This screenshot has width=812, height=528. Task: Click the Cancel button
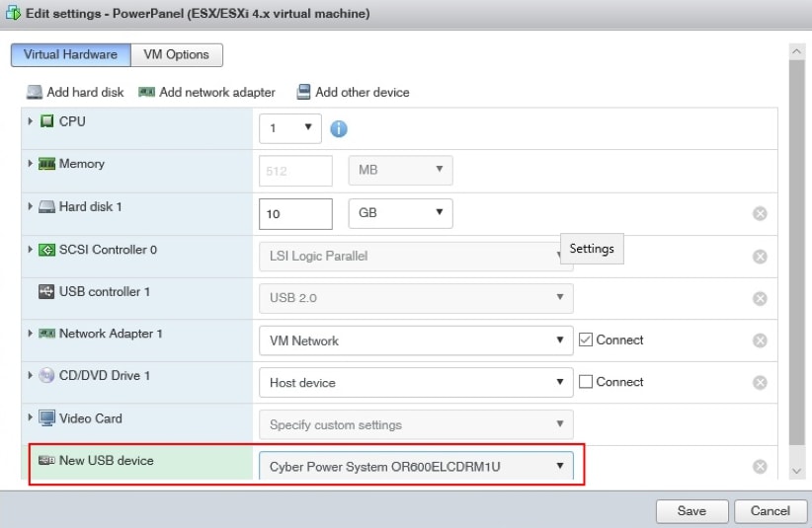pos(771,511)
